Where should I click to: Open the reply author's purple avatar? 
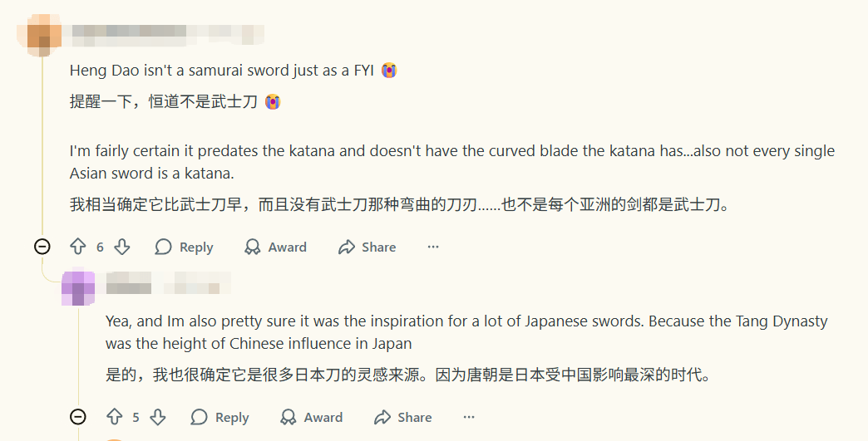coord(78,288)
